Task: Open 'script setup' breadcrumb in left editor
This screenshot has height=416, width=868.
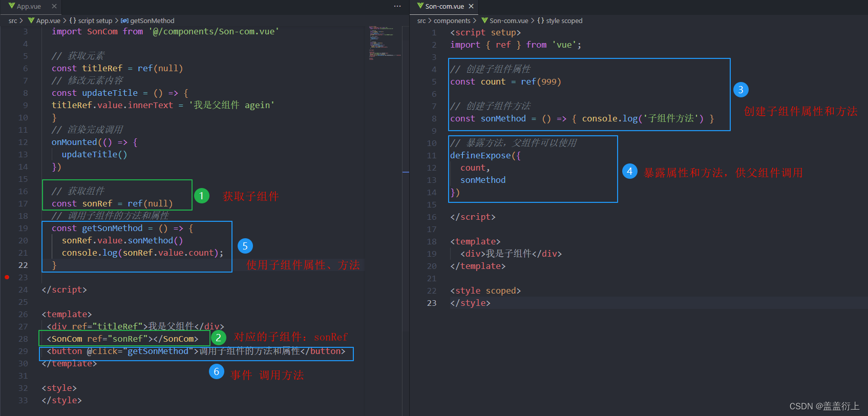Action: pyautogui.click(x=95, y=21)
